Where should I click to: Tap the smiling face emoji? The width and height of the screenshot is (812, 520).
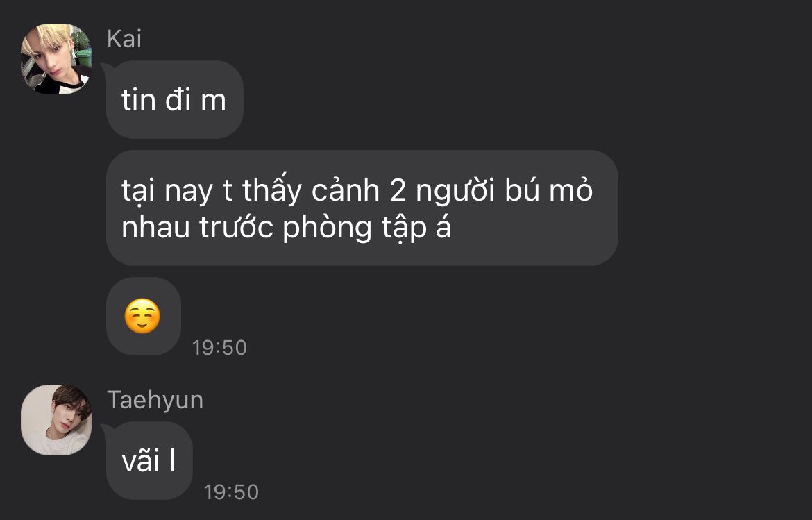[142, 316]
